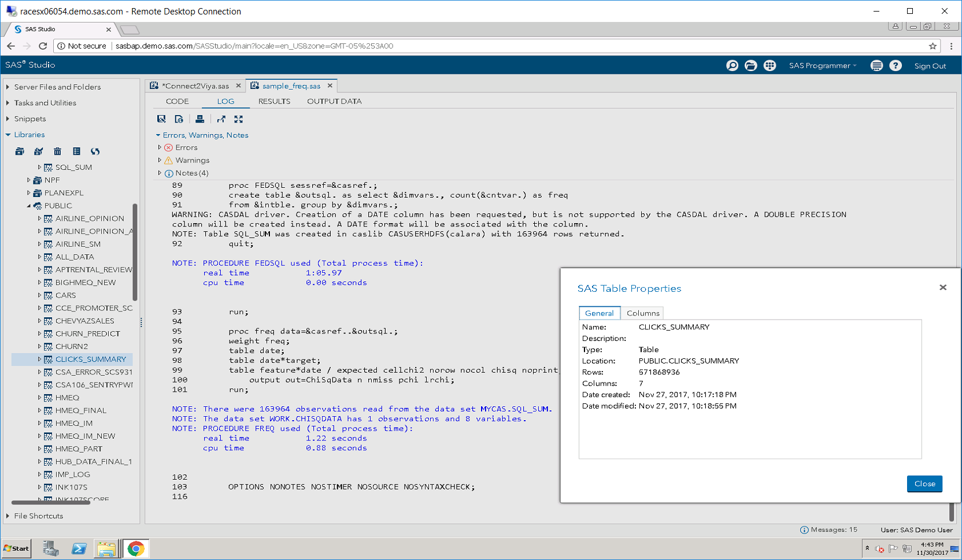Click the second log toolbar download icon

[x=179, y=119]
